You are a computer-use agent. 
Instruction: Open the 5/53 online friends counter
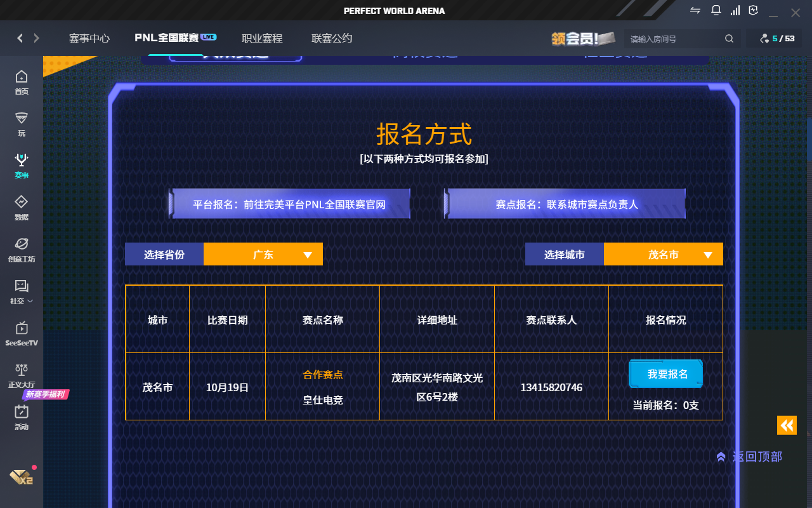tap(777, 39)
